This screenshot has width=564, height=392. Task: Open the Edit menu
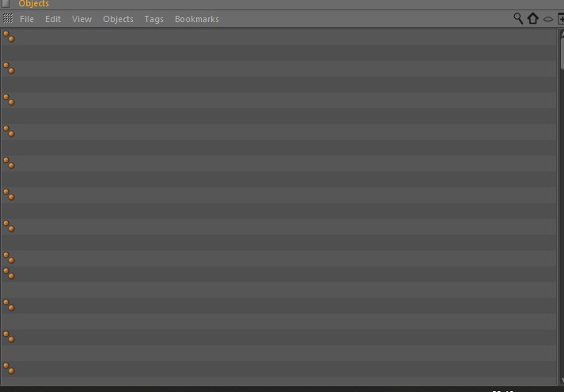click(53, 19)
